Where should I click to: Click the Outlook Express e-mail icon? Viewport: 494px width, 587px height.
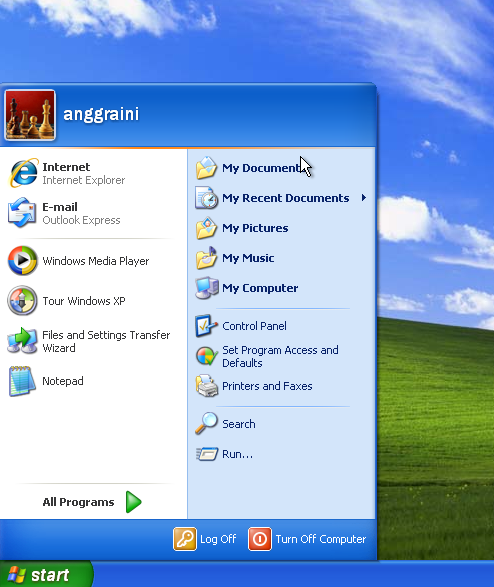click(x=22, y=213)
